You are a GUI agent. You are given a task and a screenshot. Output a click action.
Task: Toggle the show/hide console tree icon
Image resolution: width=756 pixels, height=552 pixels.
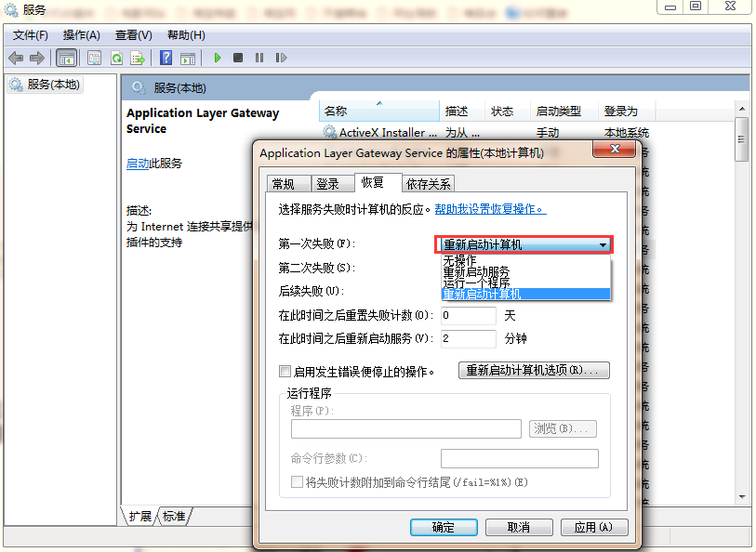pyautogui.click(x=67, y=59)
